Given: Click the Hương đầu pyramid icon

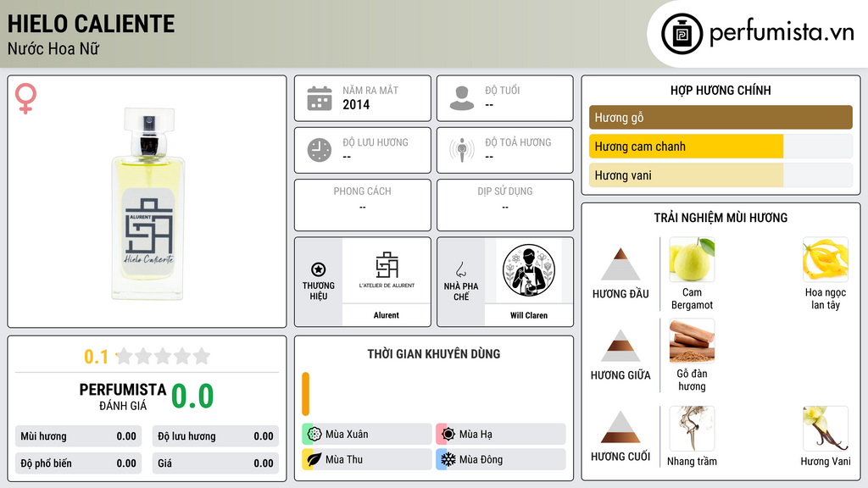Looking at the screenshot, I should coord(620,264).
